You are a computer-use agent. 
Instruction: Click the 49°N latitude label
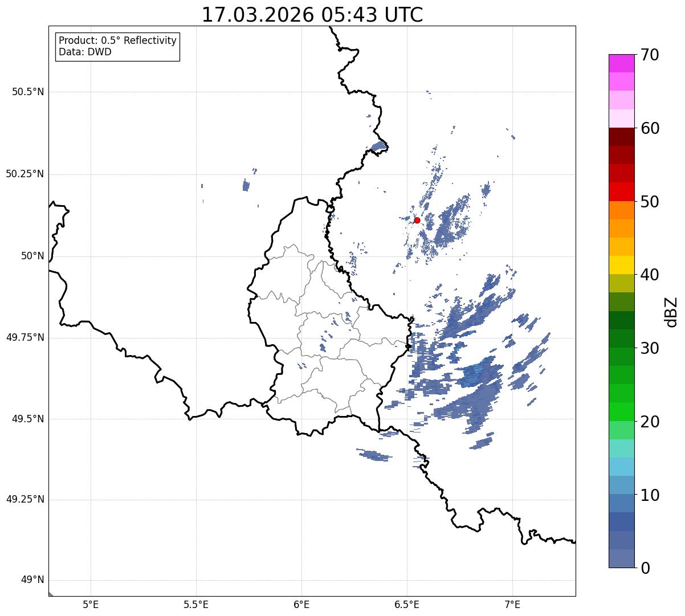[x=32, y=580]
